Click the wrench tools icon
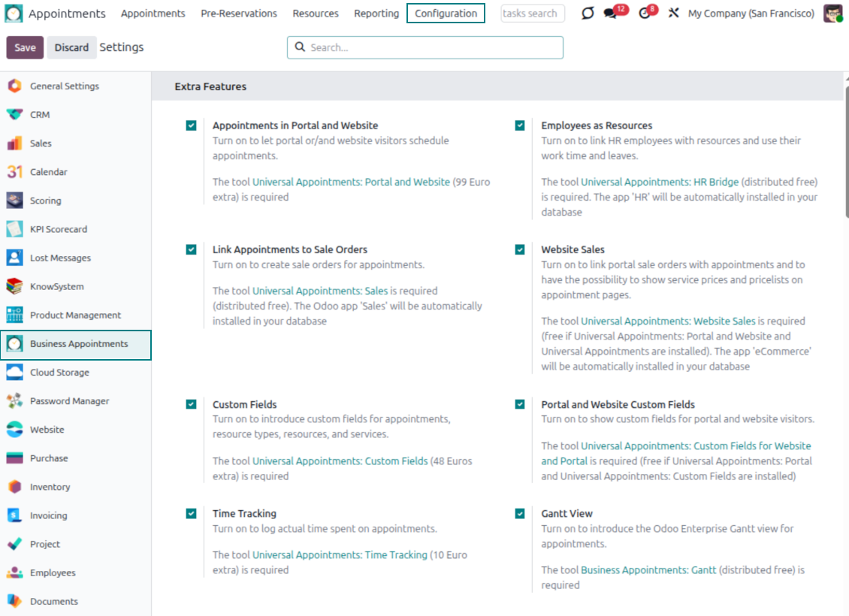849x616 pixels. tap(673, 14)
